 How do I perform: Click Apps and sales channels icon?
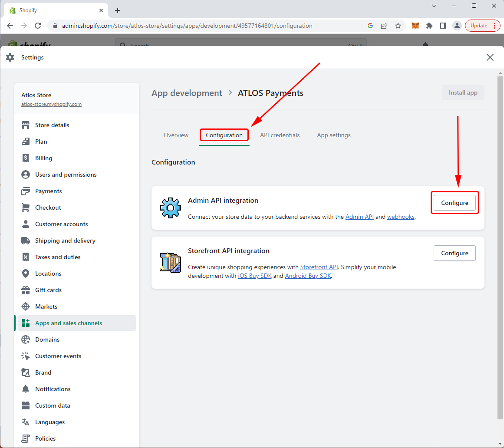pyautogui.click(x=25, y=323)
